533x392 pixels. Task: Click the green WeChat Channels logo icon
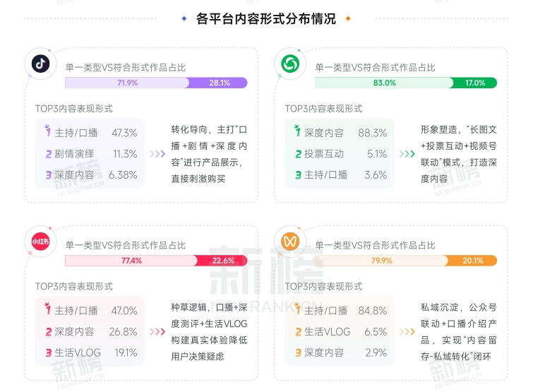tap(289, 64)
